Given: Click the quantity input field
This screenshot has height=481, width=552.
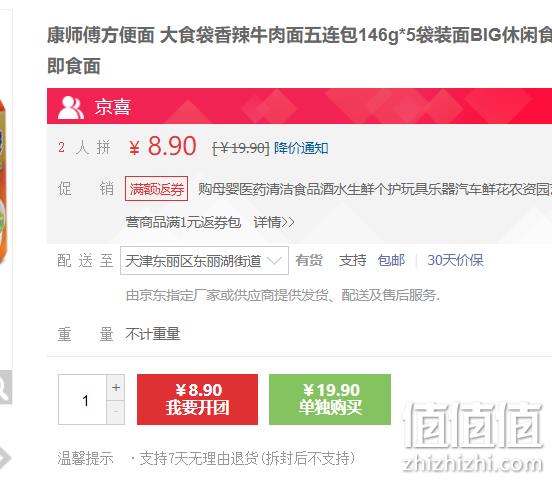Looking at the screenshot, I should point(82,400).
